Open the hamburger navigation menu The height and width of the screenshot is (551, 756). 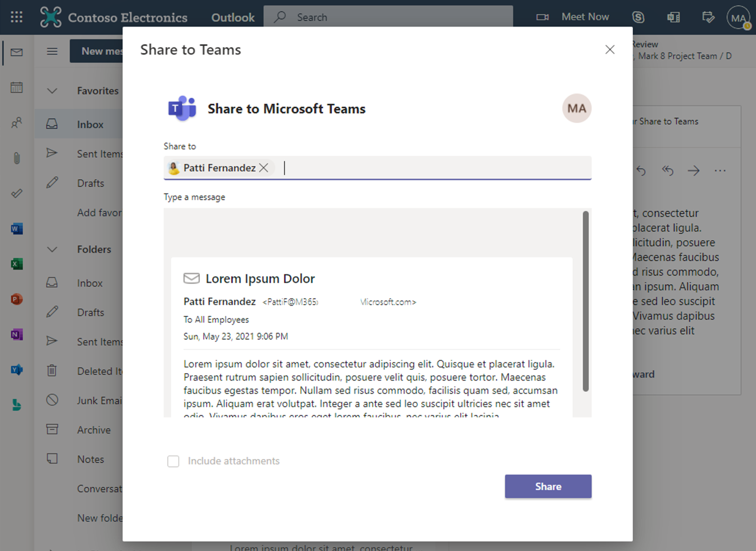click(x=52, y=51)
